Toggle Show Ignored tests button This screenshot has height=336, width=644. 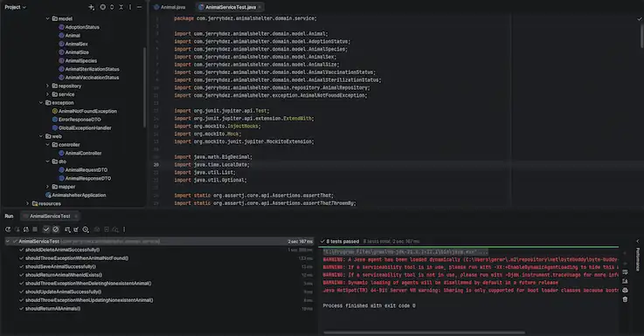[x=56, y=230]
